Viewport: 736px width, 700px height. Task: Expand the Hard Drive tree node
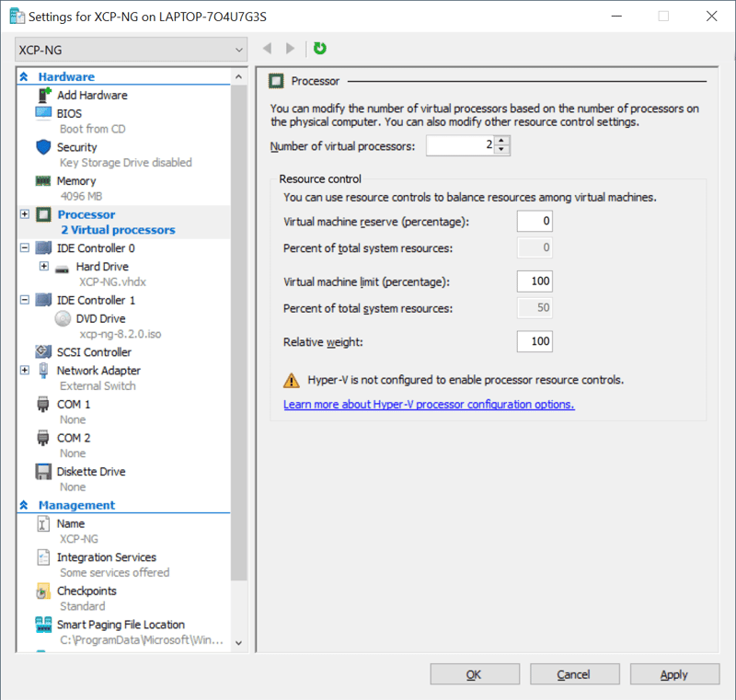43,267
